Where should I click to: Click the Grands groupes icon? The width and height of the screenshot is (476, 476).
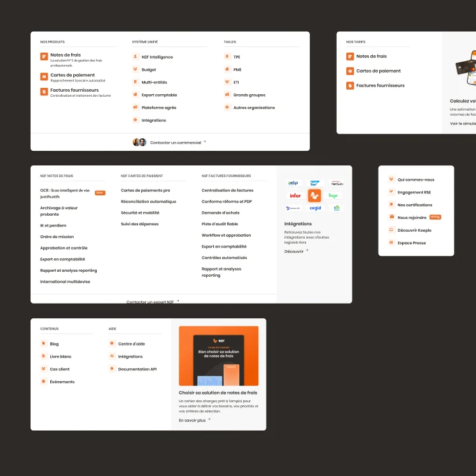[x=227, y=94]
